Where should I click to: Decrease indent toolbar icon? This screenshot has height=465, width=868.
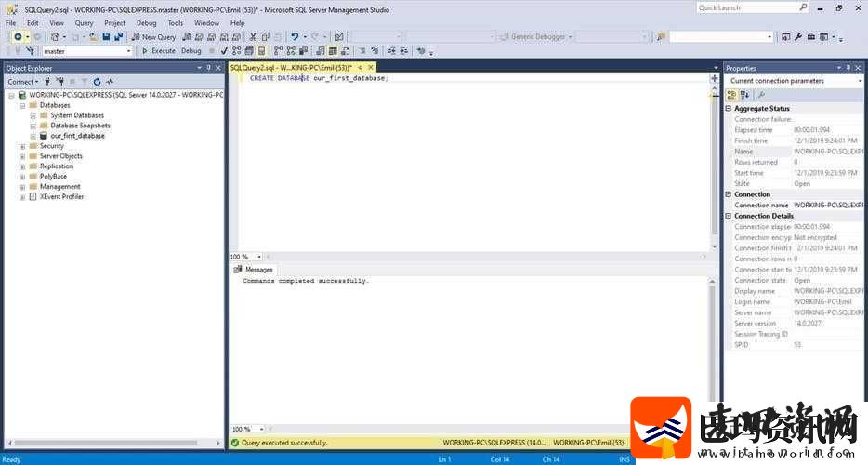(391, 51)
